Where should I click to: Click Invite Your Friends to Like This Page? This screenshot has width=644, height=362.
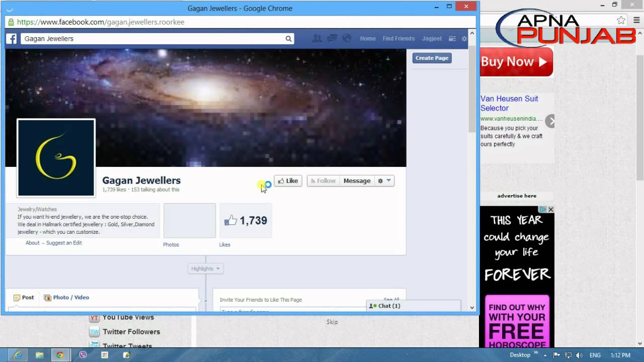click(261, 300)
